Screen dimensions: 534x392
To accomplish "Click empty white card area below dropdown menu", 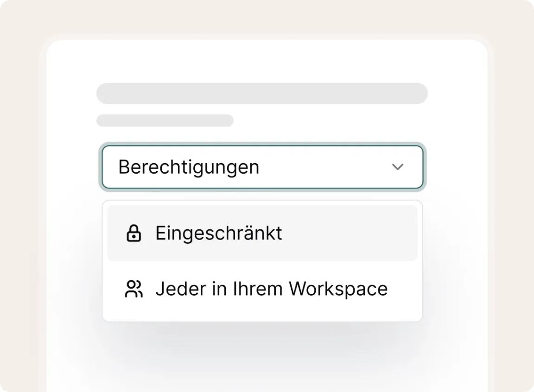I will tap(267, 357).
